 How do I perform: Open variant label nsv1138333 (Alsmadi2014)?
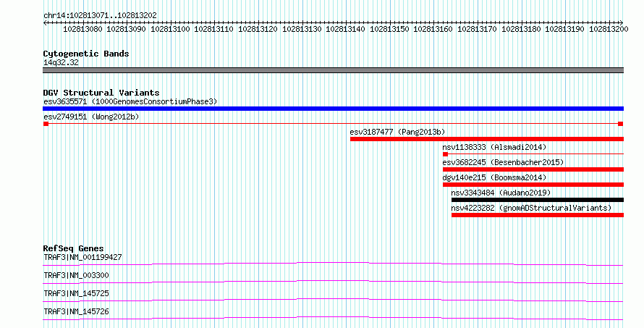pyautogui.click(x=494, y=147)
